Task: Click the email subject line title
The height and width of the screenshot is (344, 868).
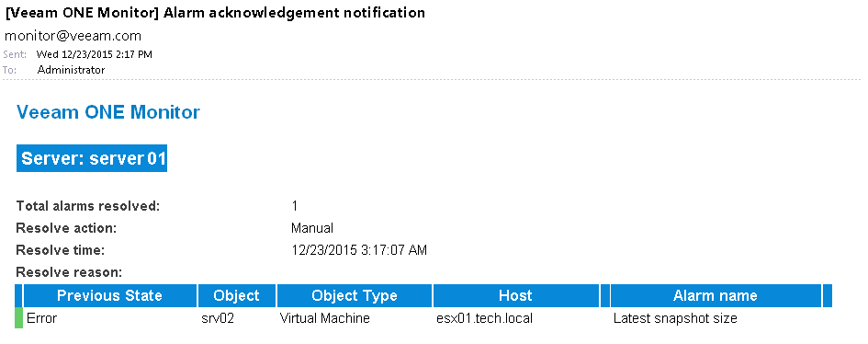Action: (x=215, y=12)
